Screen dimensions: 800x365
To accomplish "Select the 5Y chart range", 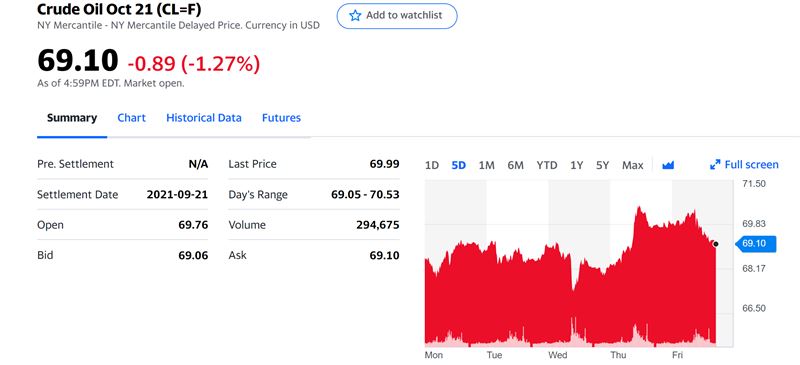I will (603, 165).
